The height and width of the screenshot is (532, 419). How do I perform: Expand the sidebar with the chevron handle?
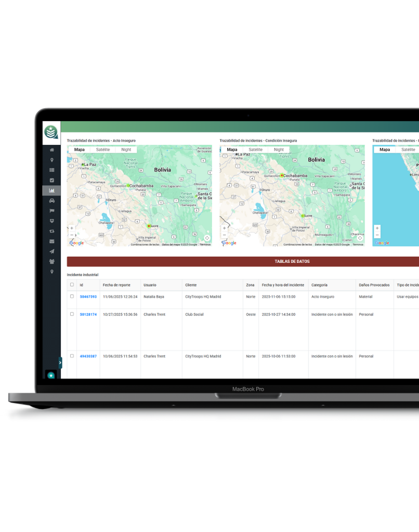click(x=60, y=363)
